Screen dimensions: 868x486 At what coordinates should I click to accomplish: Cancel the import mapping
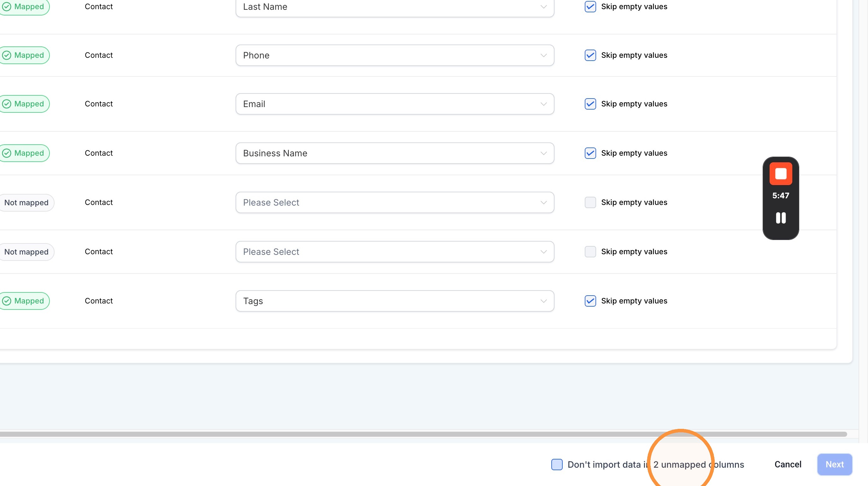(788, 465)
